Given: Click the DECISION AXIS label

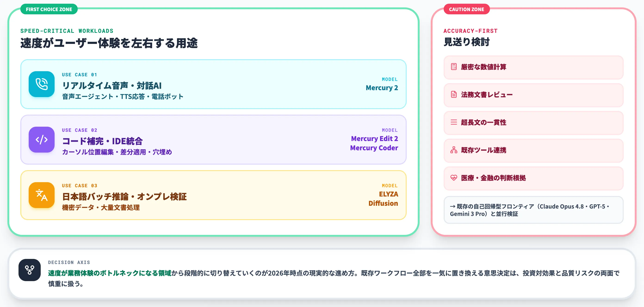Looking at the screenshot, I should click(x=69, y=262).
